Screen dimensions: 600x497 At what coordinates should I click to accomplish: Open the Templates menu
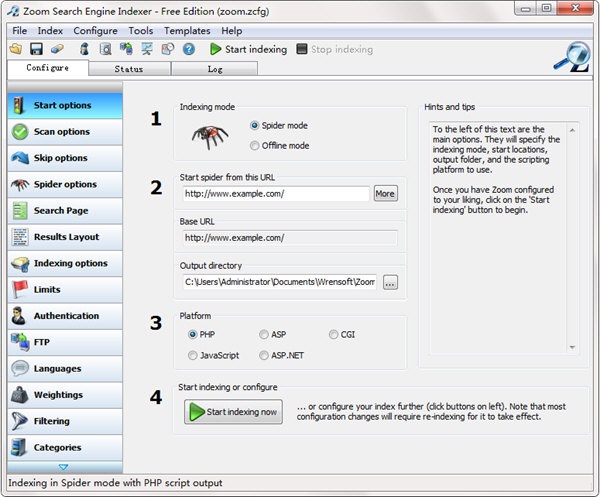tap(187, 31)
